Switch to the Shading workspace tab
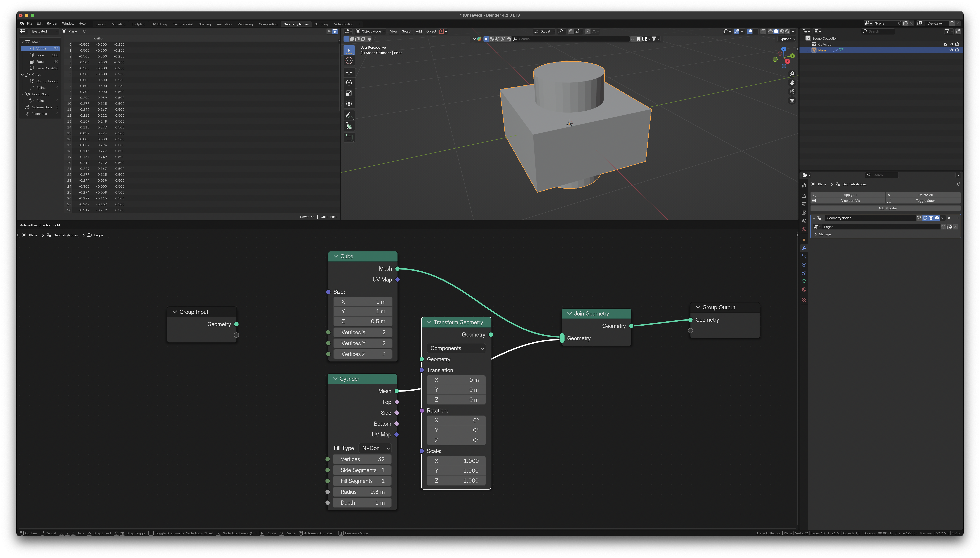 tap(205, 24)
